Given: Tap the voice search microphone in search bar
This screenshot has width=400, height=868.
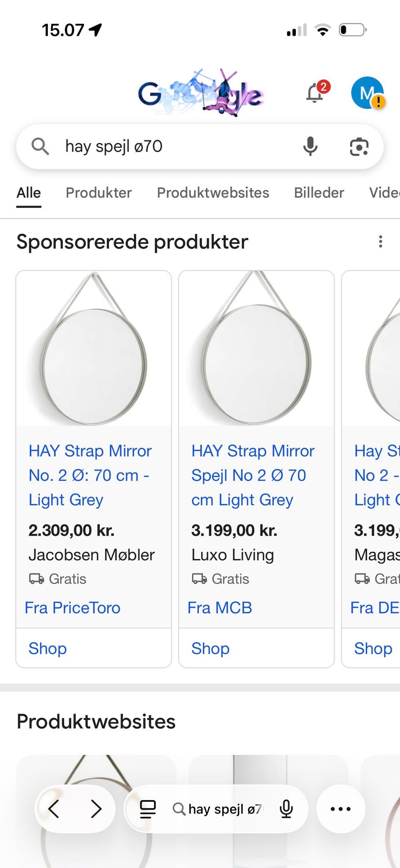Looking at the screenshot, I should click(310, 146).
